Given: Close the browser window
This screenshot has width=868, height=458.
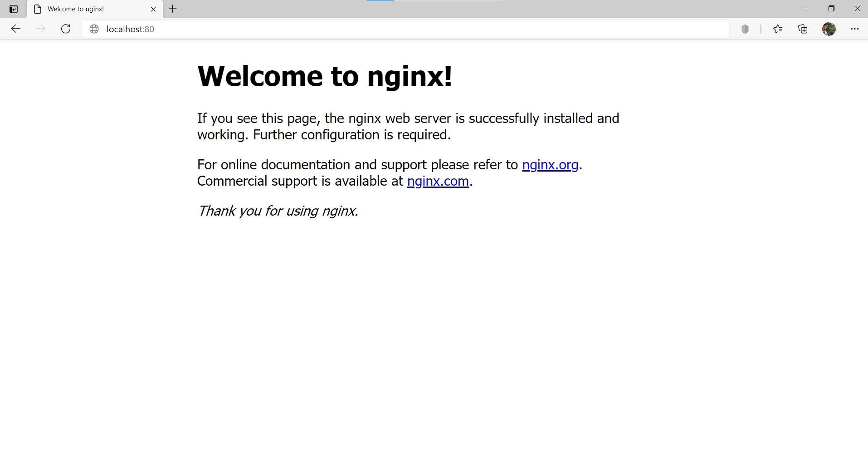Looking at the screenshot, I should pos(857,9).
